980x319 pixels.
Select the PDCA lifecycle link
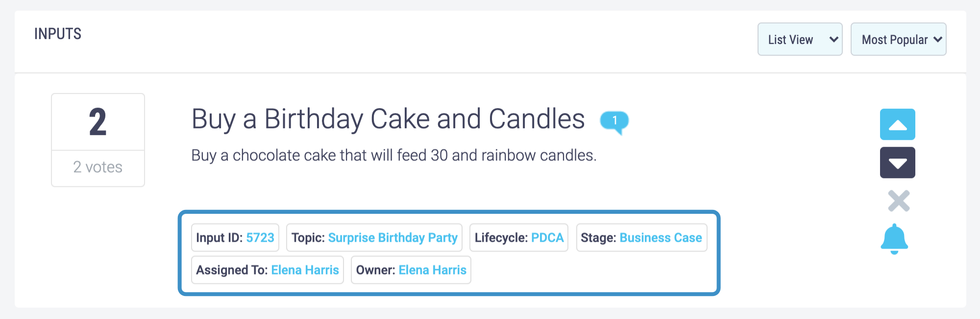point(547,238)
